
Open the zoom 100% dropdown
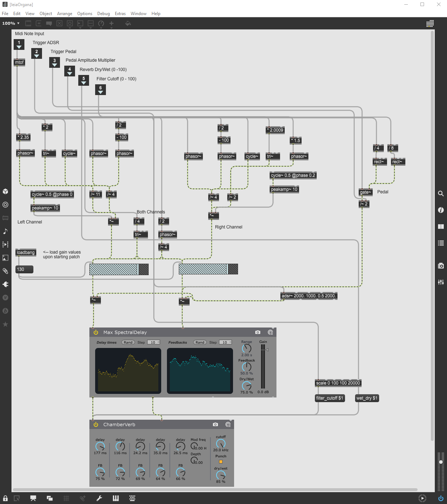click(11, 23)
